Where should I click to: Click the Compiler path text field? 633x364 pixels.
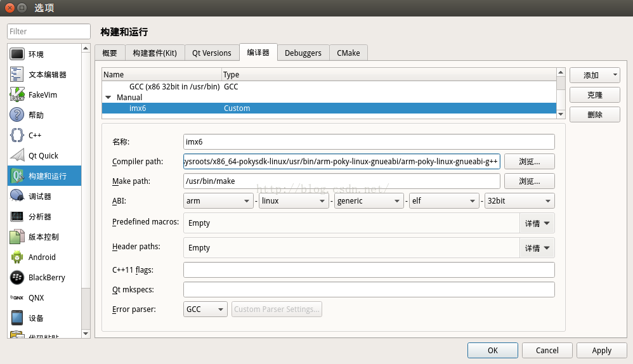point(341,162)
